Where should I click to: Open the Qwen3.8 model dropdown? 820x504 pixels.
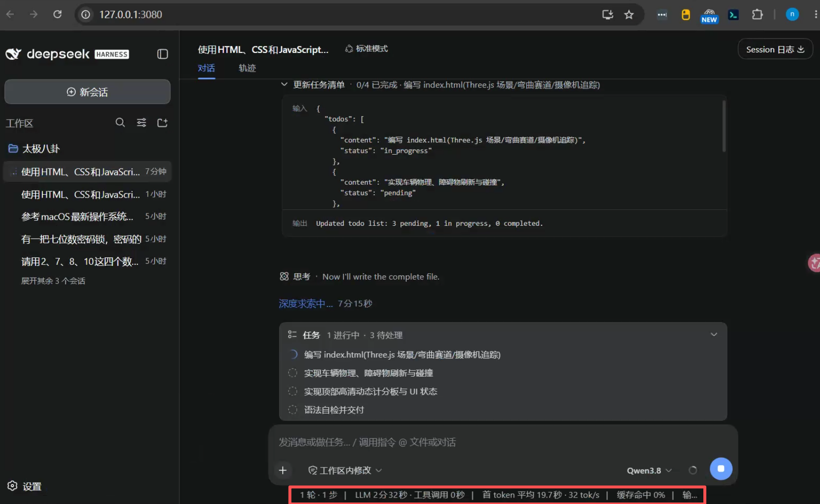click(649, 470)
